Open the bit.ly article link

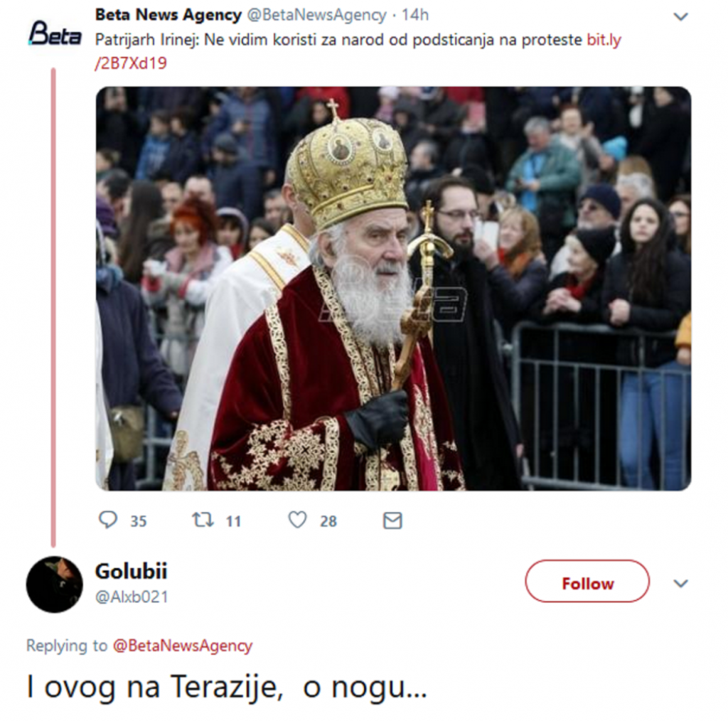click(x=604, y=40)
